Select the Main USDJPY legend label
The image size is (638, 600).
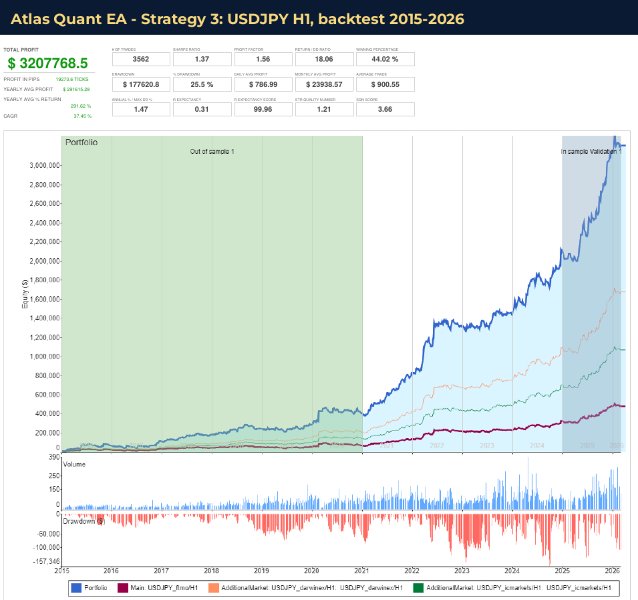(x=164, y=588)
